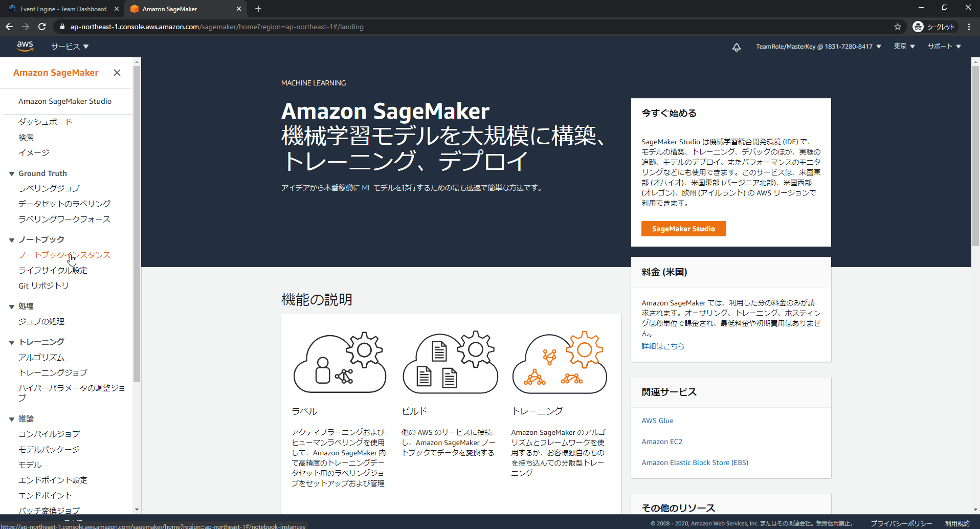Close the Event Engine browser tab
The image size is (980, 529).
pos(117,9)
